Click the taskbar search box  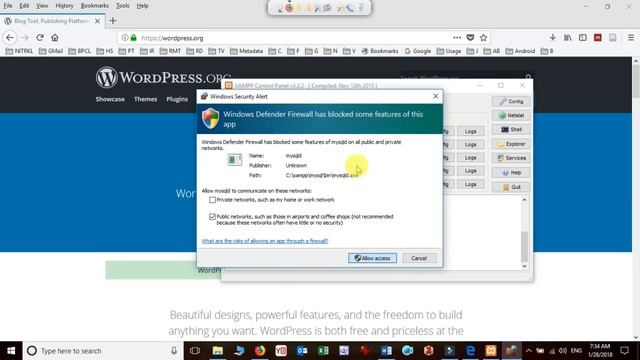pos(102,351)
